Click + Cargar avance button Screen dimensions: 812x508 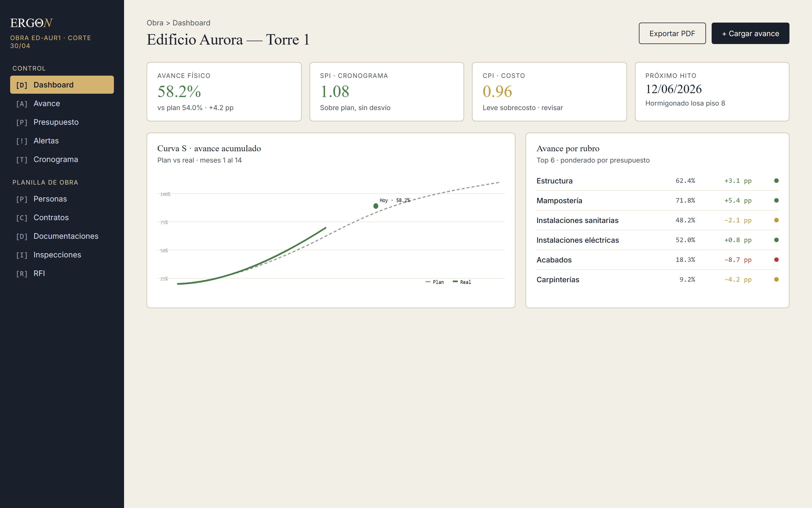pyautogui.click(x=750, y=33)
